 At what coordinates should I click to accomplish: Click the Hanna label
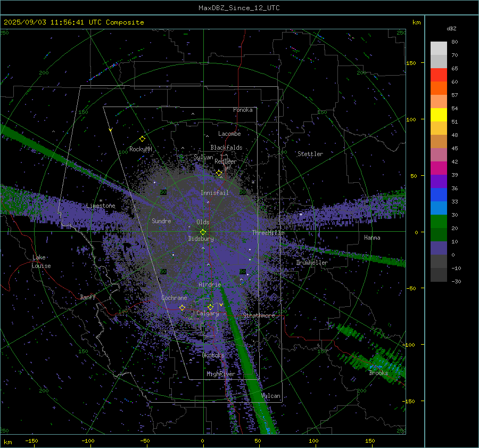point(372,238)
